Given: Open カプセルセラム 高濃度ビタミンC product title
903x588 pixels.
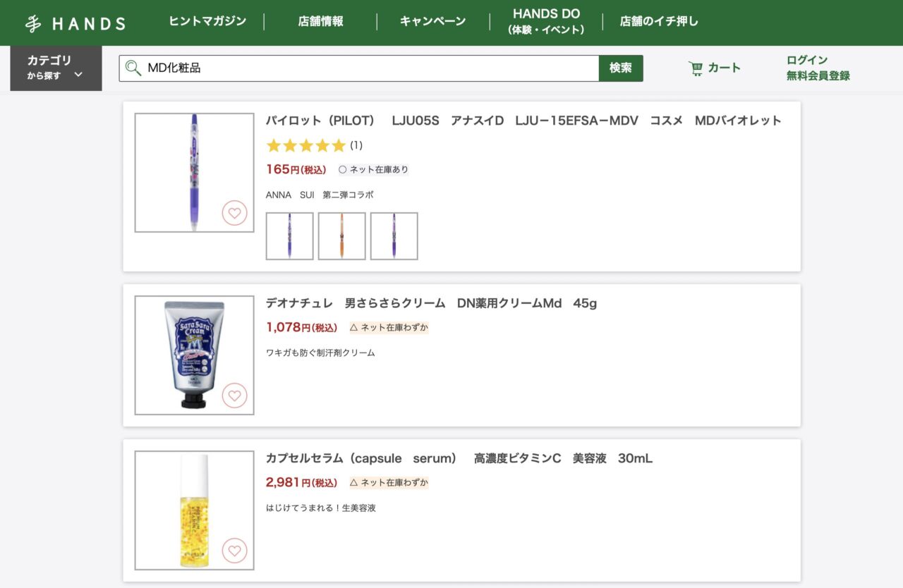Looking at the screenshot, I should (x=459, y=458).
